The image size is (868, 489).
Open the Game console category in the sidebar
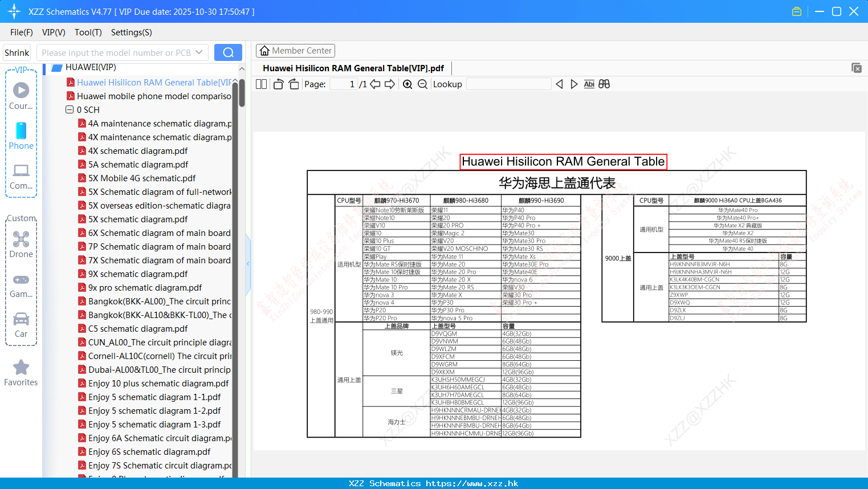coord(21,285)
